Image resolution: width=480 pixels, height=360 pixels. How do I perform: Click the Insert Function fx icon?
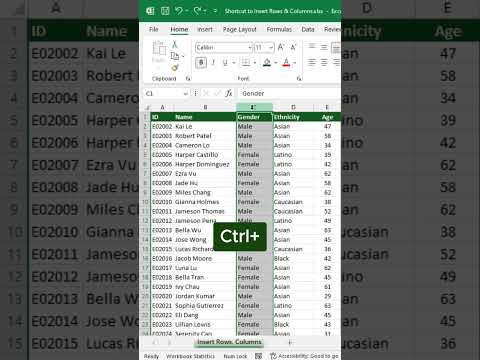[x=229, y=94]
